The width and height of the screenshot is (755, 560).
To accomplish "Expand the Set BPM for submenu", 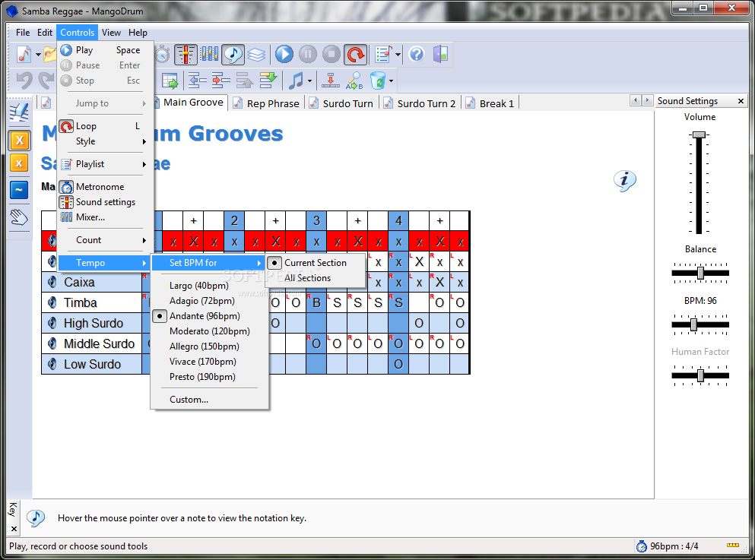I will pos(208,263).
